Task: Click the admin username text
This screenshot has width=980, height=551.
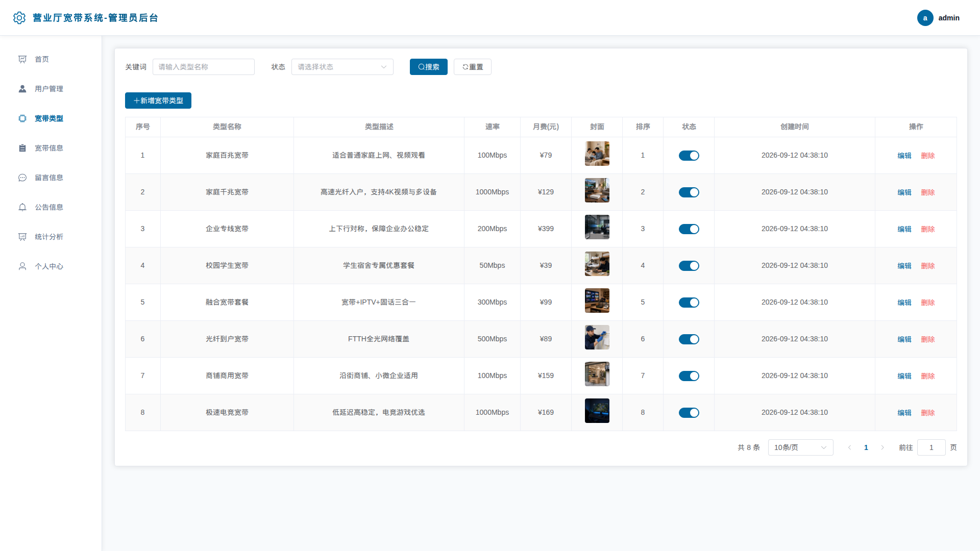Action: 948,18
